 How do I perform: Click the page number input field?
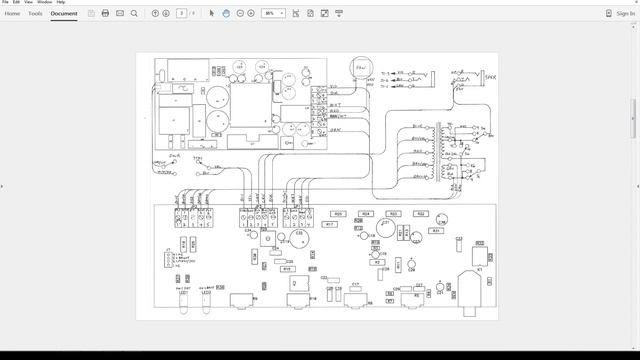[182, 13]
